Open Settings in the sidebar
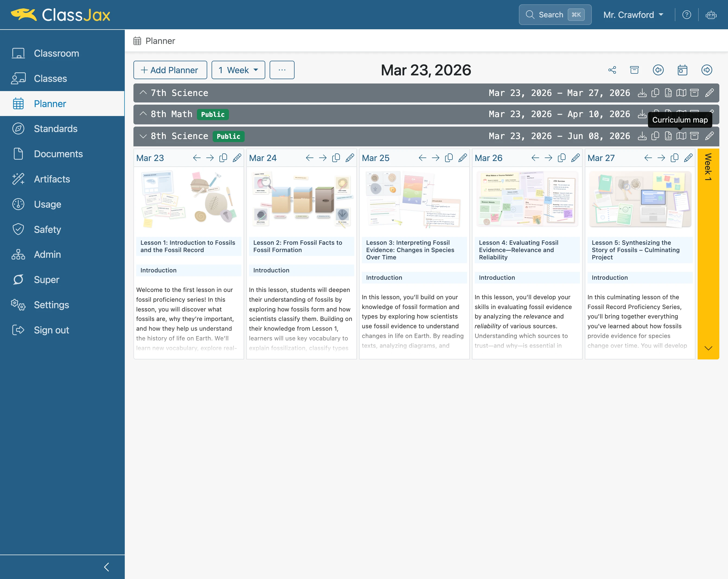This screenshot has width=728, height=579. 62,305
